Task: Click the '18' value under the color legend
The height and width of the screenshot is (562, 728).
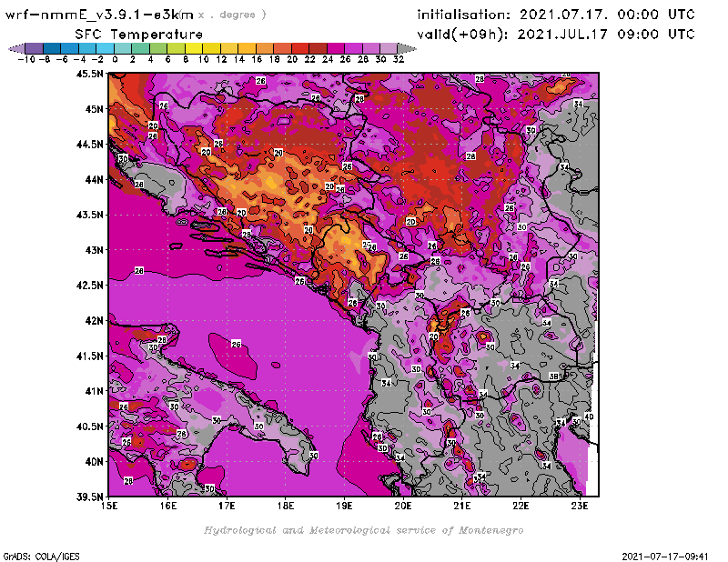Action: pos(275,59)
